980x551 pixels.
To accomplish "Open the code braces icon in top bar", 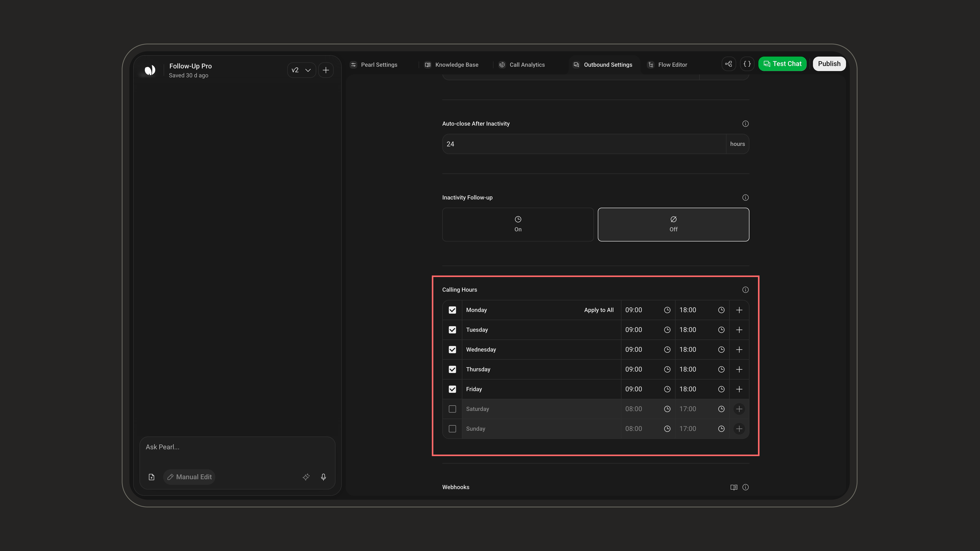I will coord(747,64).
